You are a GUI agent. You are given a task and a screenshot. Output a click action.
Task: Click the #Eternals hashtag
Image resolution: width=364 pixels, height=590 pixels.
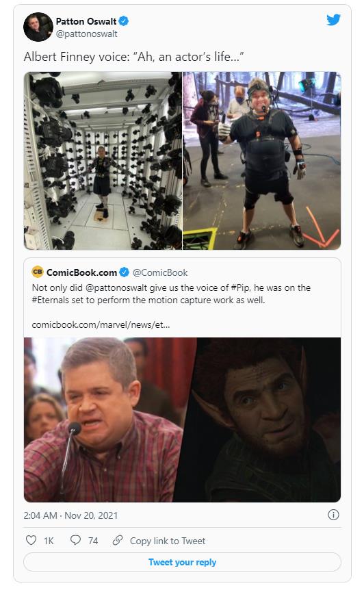pos(51,300)
